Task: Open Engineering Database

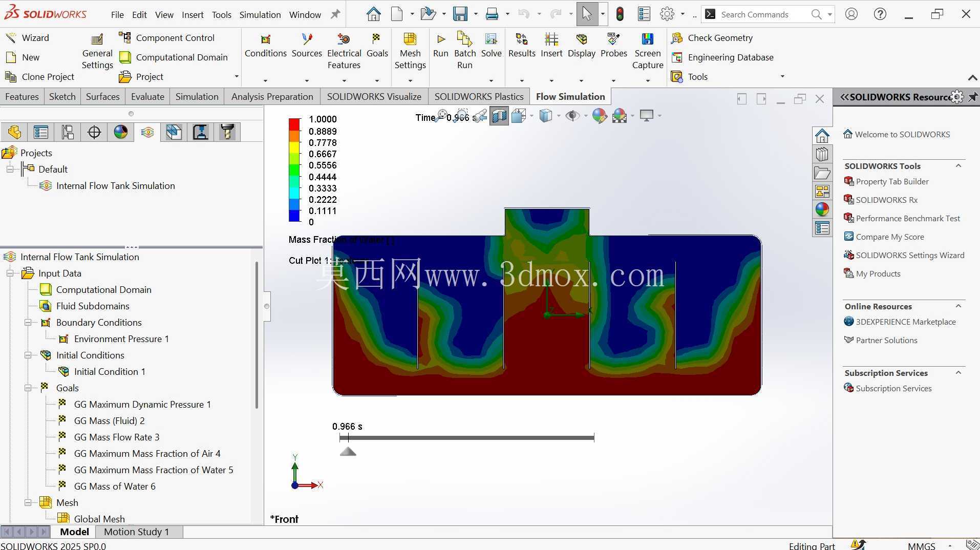Action: click(x=722, y=57)
